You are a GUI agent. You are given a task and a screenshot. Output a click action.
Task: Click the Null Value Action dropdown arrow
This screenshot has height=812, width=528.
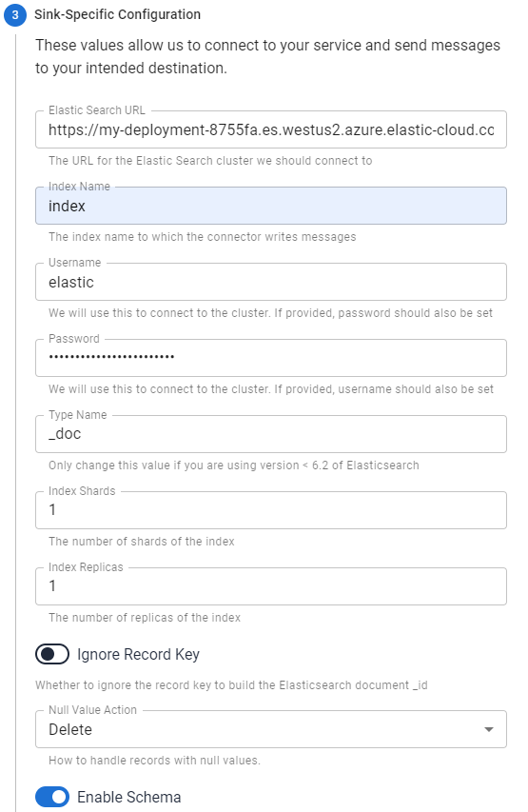pyautogui.click(x=488, y=730)
